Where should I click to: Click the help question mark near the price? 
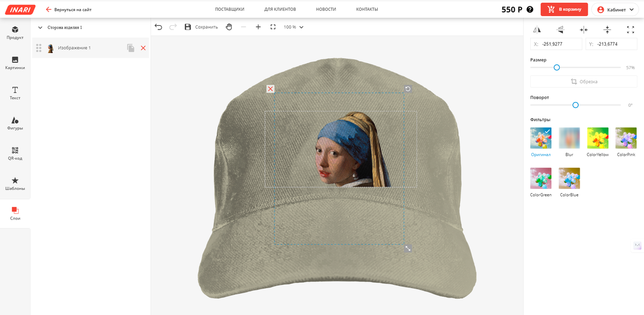click(530, 9)
